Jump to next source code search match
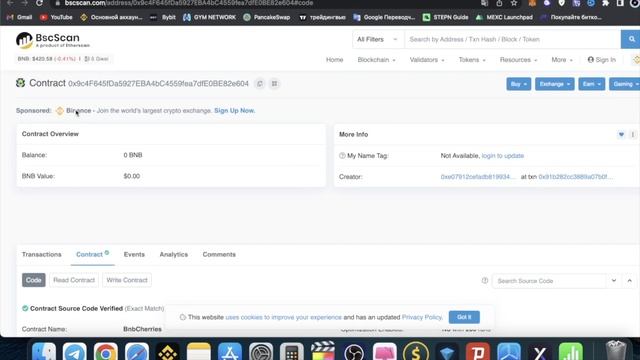Viewport: 640px width, 360px height. coord(613,280)
